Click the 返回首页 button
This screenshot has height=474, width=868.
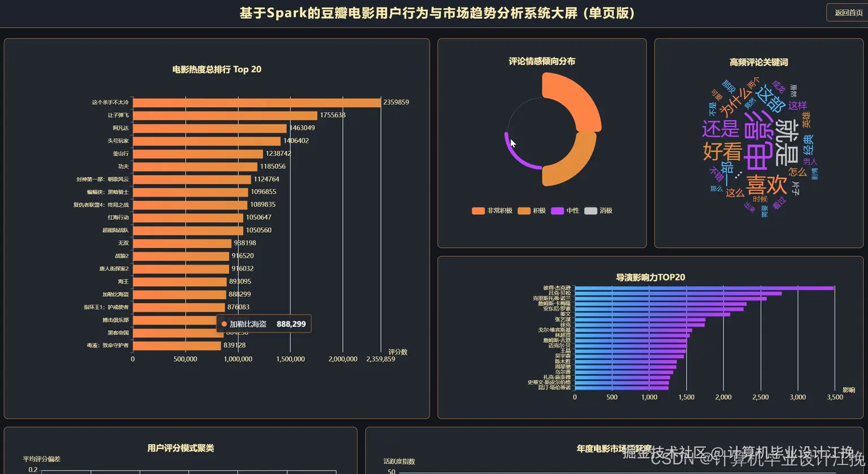coord(848,12)
